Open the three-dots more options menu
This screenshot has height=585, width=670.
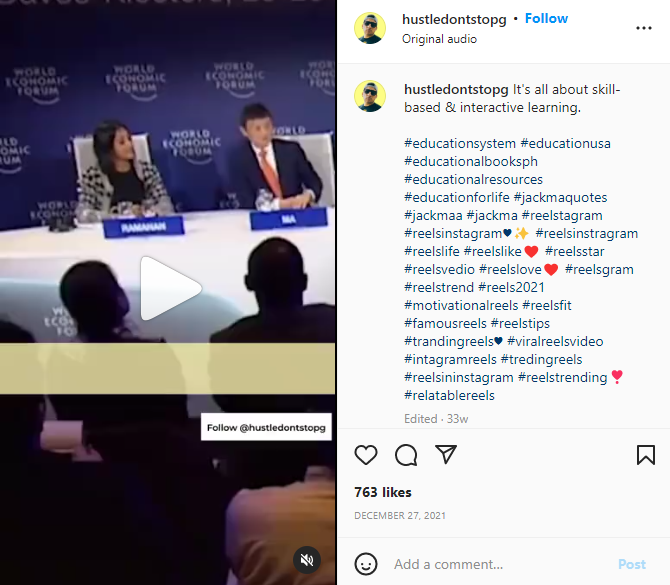click(x=644, y=28)
